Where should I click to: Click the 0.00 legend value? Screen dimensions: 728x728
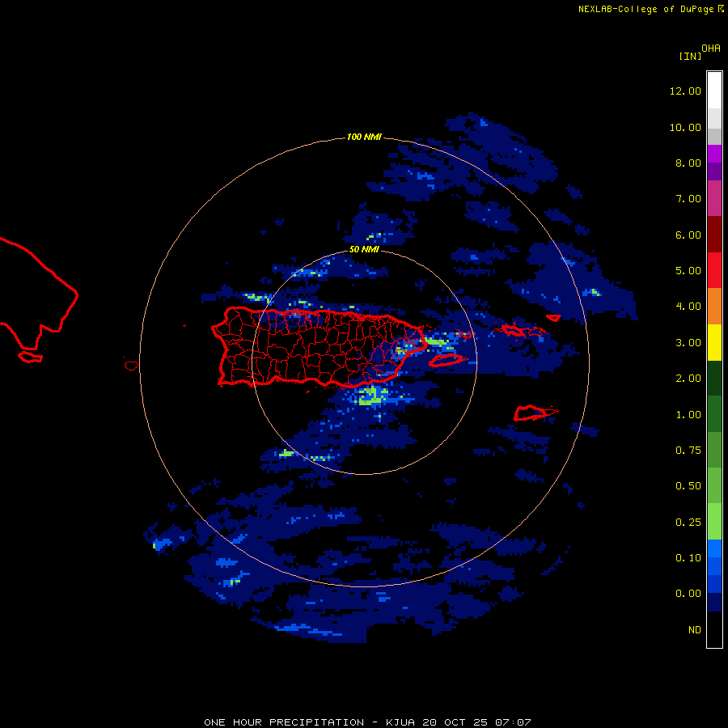click(x=688, y=594)
